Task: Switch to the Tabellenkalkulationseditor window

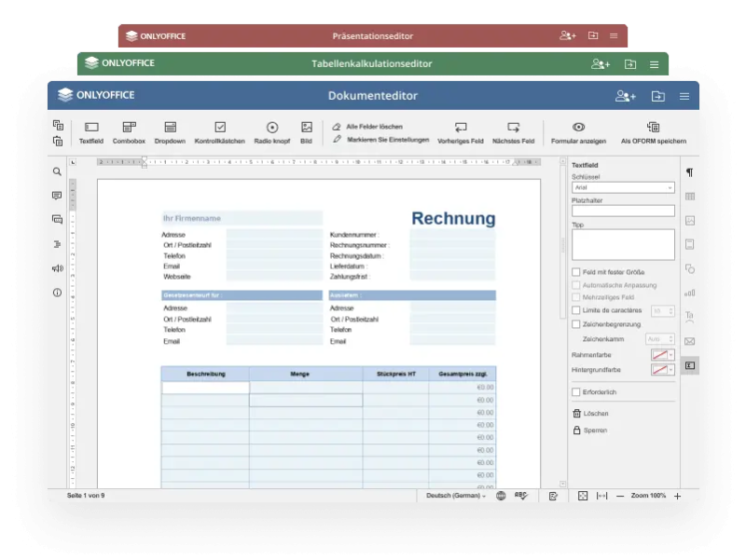Action: click(371, 63)
